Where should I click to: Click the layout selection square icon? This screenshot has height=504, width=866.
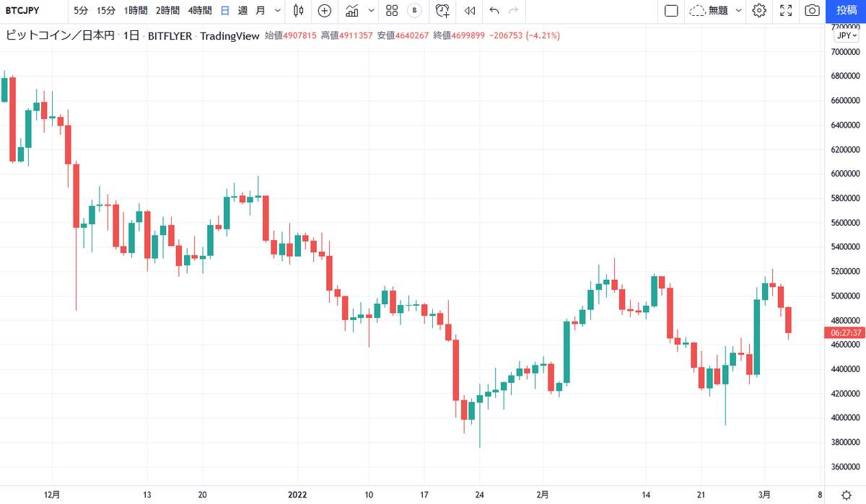671,11
